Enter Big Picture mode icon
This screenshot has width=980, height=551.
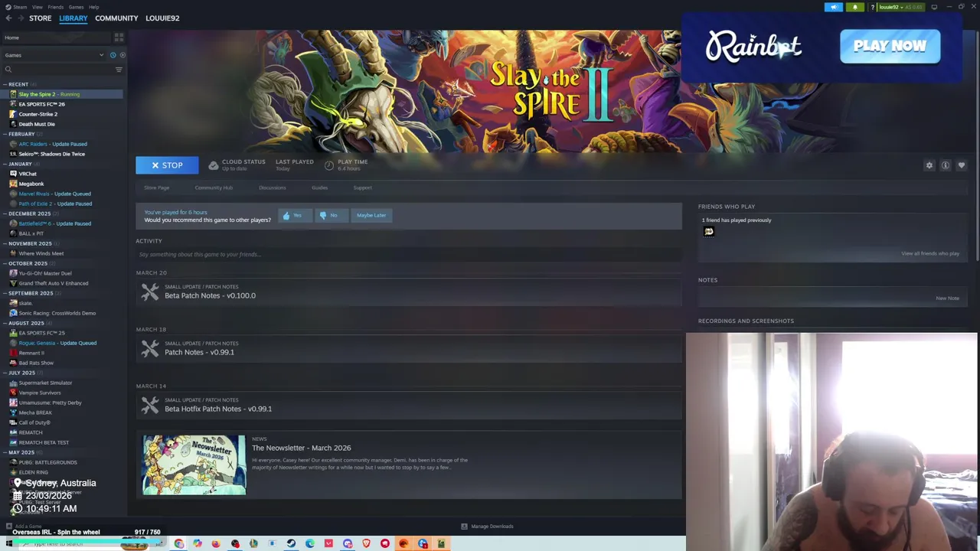[x=934, y=7]
